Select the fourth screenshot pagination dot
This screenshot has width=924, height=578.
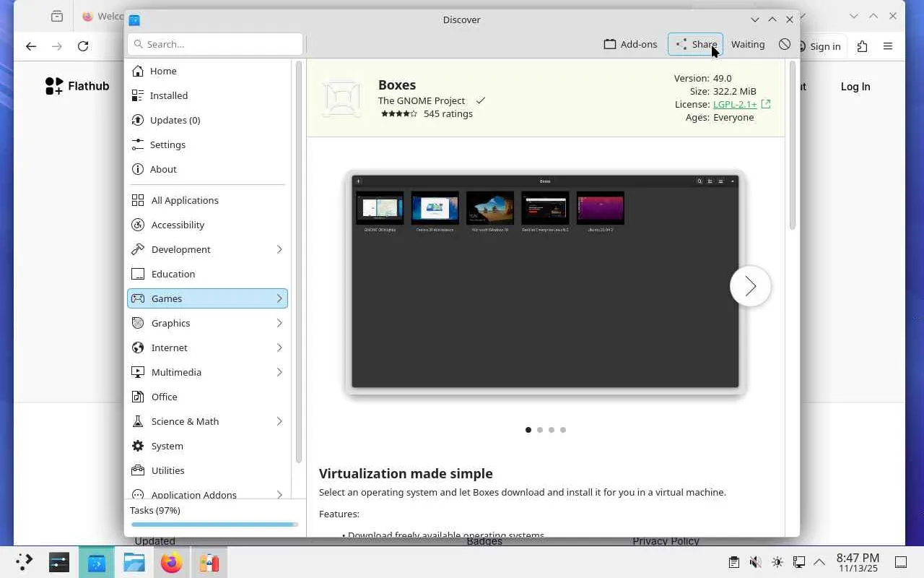[563, 430]
